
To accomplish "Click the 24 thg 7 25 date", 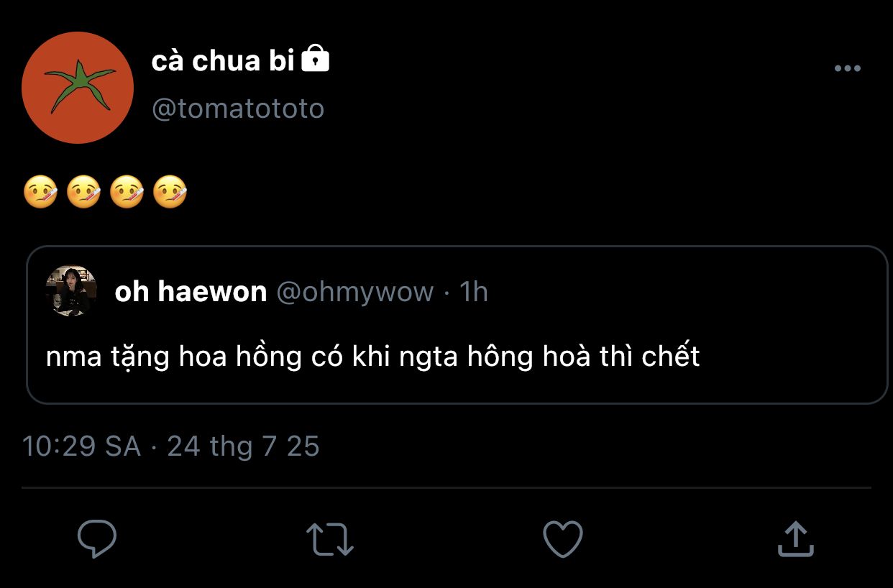I will (243, 446).
